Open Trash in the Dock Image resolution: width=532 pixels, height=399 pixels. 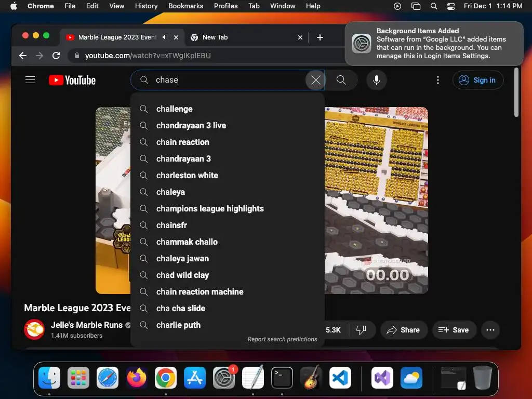(483, 378)
